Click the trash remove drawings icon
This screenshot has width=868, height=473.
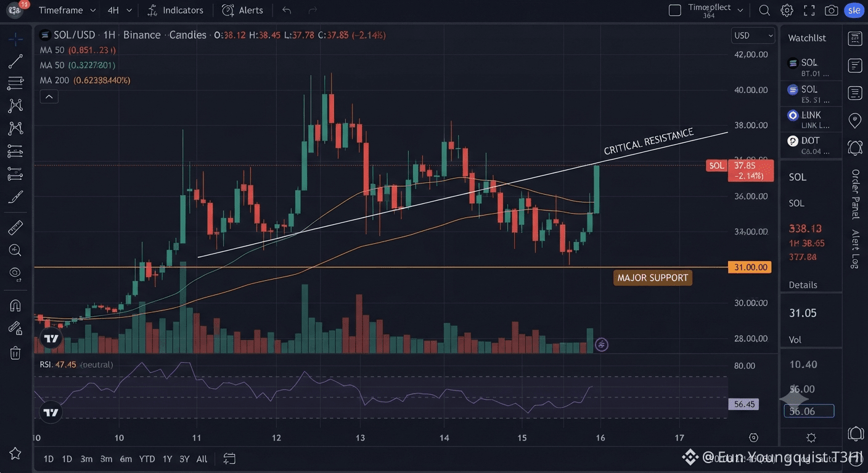click(15, 353)
